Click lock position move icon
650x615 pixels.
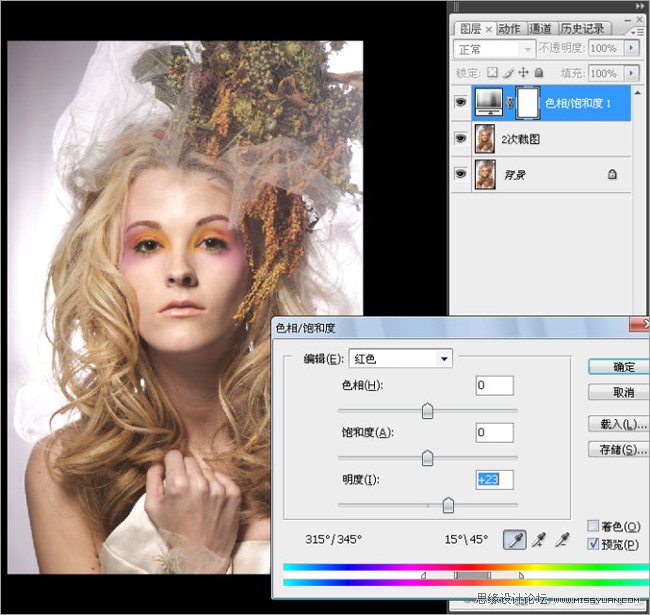point(523,73)
